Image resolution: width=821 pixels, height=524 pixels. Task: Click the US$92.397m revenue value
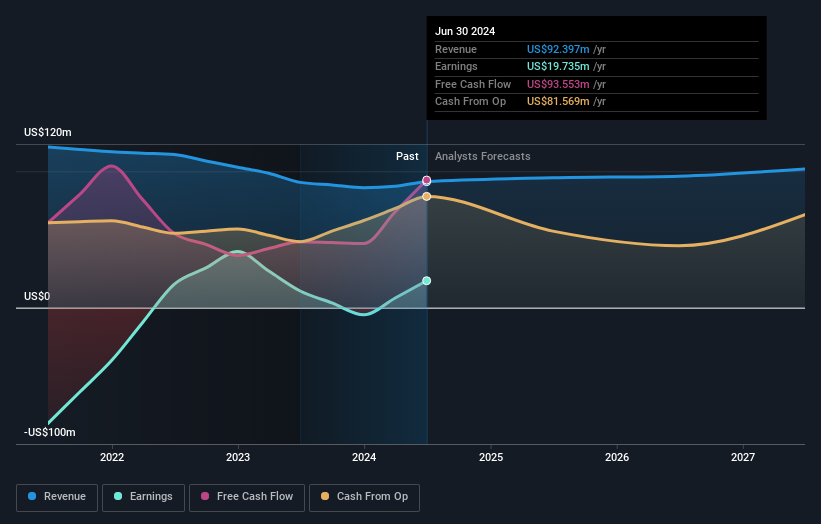(x=558, y=49)
